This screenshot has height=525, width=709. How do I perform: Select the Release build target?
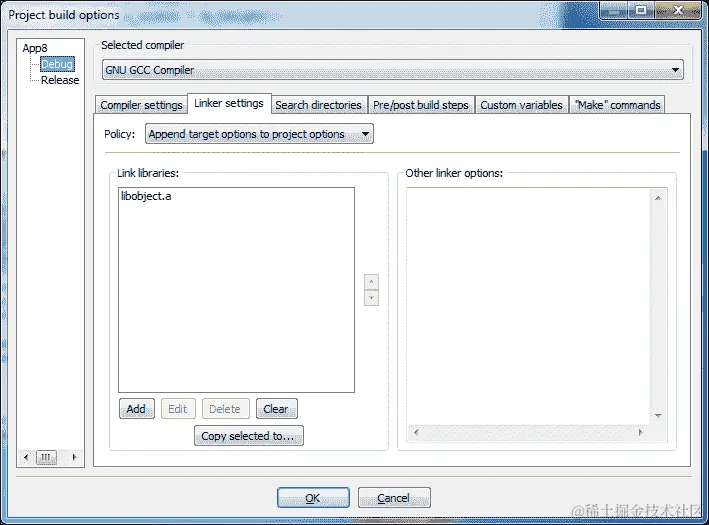(x=60, y=80)
